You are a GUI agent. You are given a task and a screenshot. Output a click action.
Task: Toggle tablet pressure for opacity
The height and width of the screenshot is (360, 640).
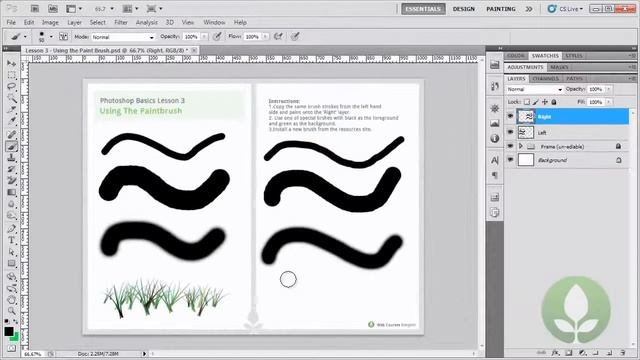click(218, 37)
